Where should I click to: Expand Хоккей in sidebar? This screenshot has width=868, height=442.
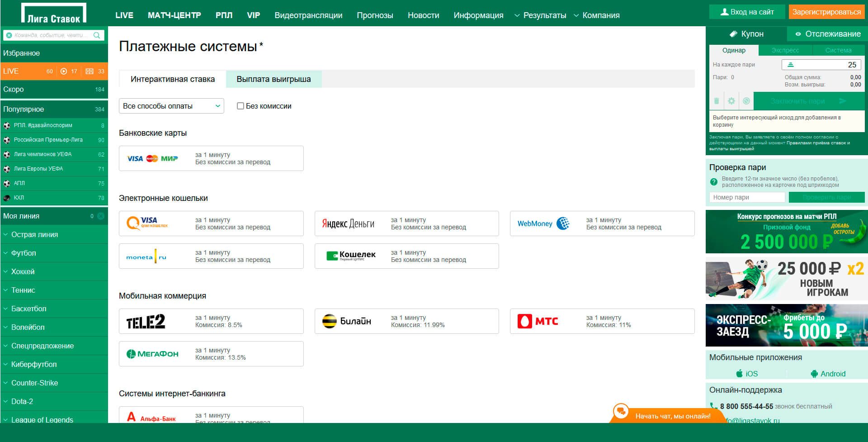pyautogui.click(x=54, y=271)
